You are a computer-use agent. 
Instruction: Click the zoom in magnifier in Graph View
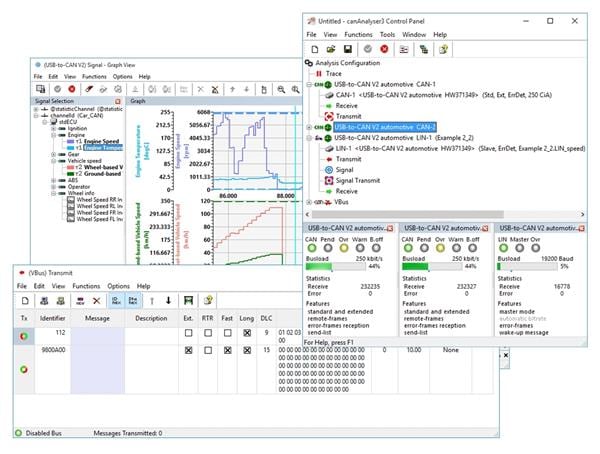280,89
